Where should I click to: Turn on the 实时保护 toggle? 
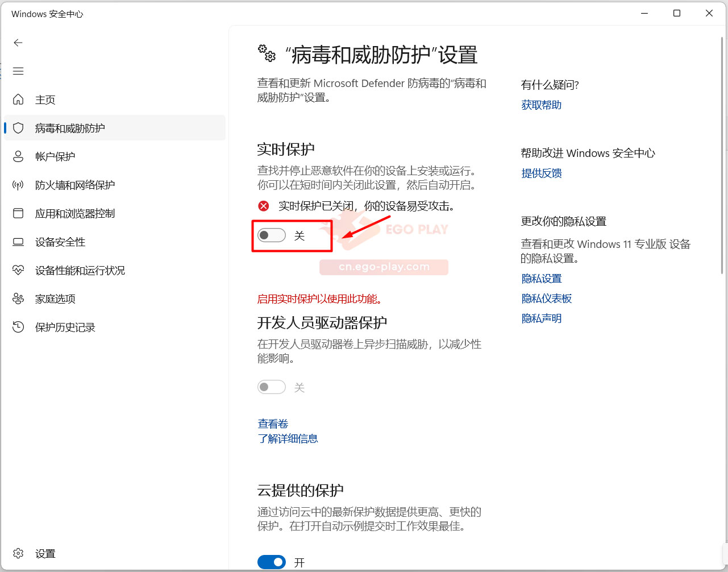coord(272,235)
